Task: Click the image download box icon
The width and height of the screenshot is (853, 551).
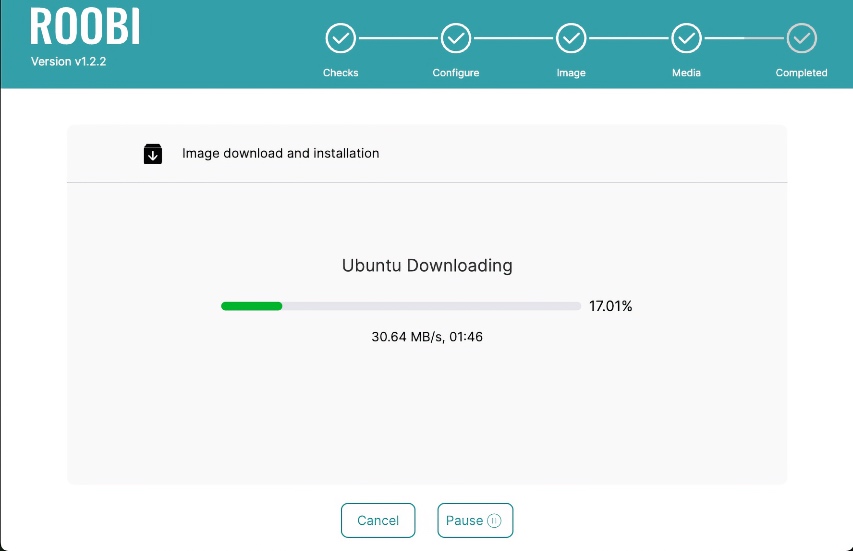Action: [153, 154]
